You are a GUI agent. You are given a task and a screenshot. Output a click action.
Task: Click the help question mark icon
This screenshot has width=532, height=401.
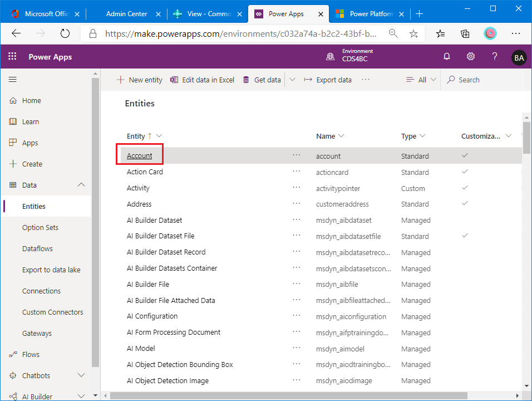495,56
